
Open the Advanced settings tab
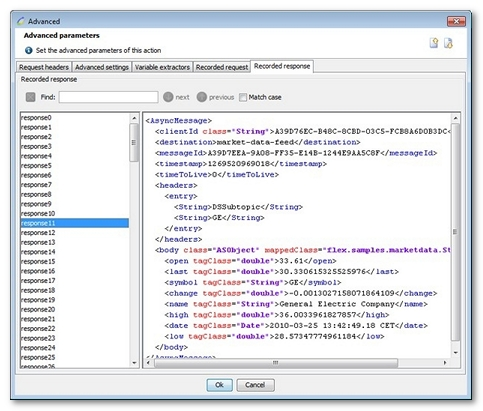click(x=102, y=67)
